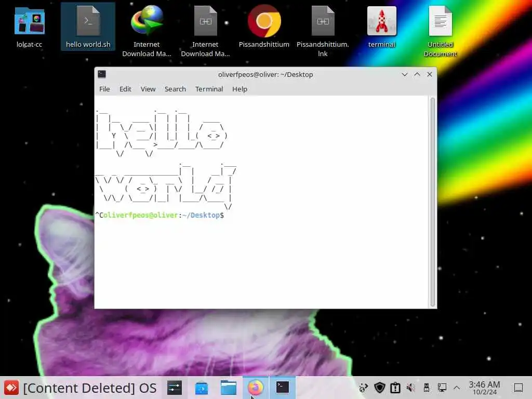Open the Edit menu in the terminal

(125, 89)
